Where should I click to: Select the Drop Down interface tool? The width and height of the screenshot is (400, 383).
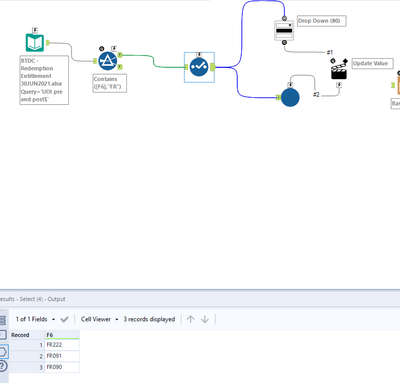click(284, 30)
